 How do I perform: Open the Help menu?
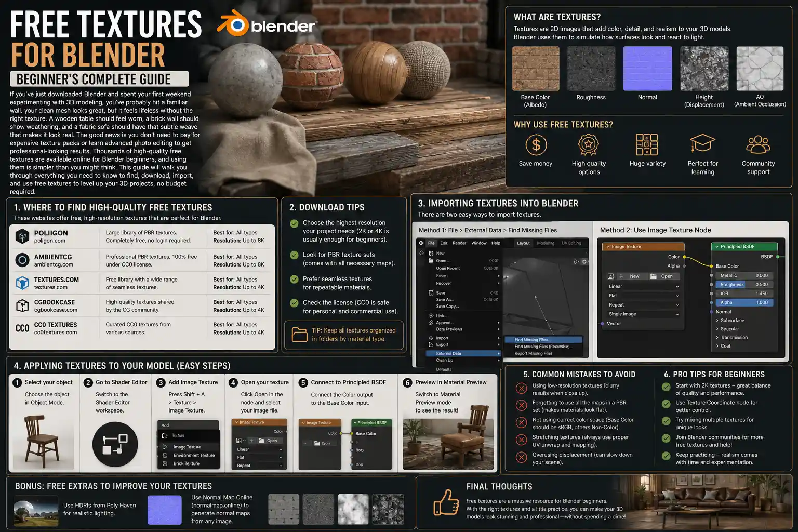click(x=496, y=243)
